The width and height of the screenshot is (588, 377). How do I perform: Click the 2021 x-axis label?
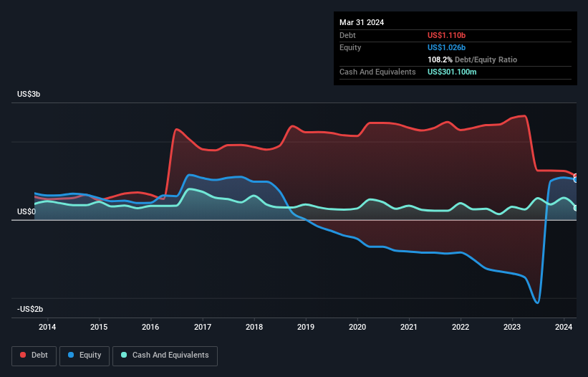coord(409,327)
